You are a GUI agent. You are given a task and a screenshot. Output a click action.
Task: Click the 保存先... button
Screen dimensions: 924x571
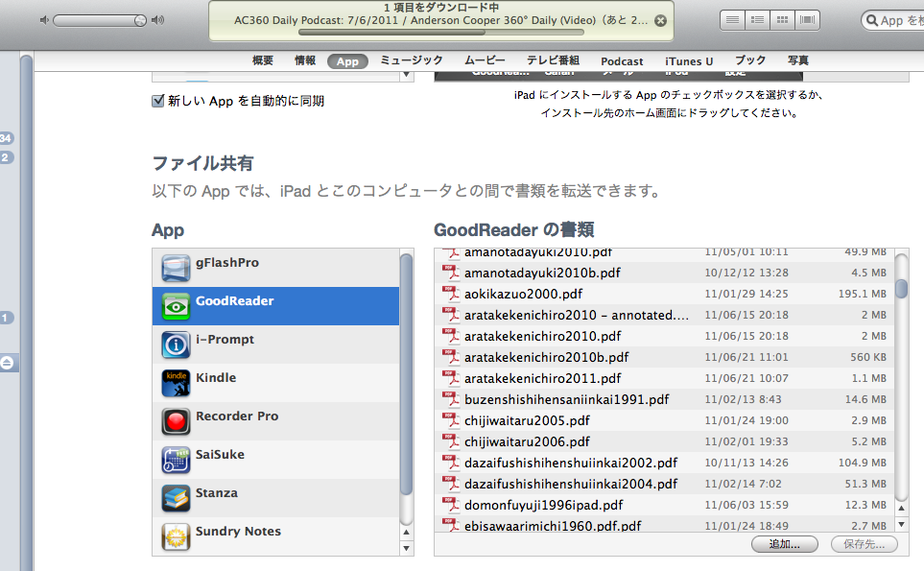coord(864,544)
